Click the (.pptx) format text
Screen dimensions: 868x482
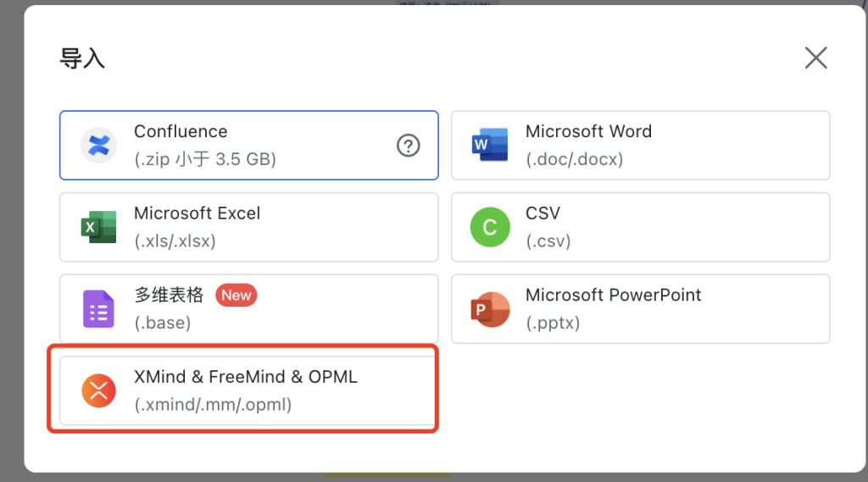click(x=553, y=323)
